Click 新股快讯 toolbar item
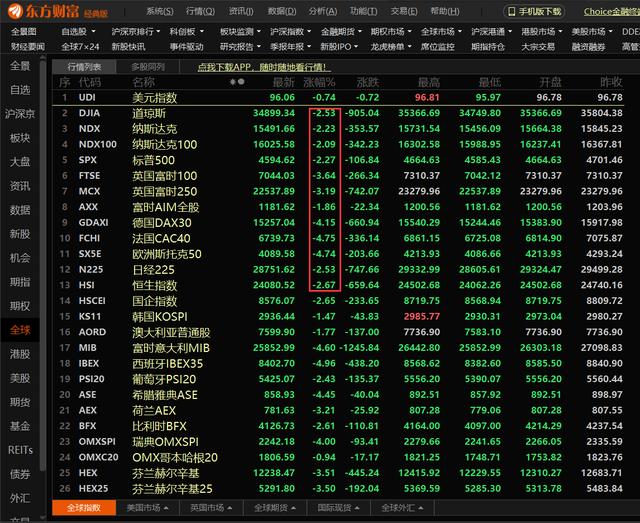 tap(128, 47)
